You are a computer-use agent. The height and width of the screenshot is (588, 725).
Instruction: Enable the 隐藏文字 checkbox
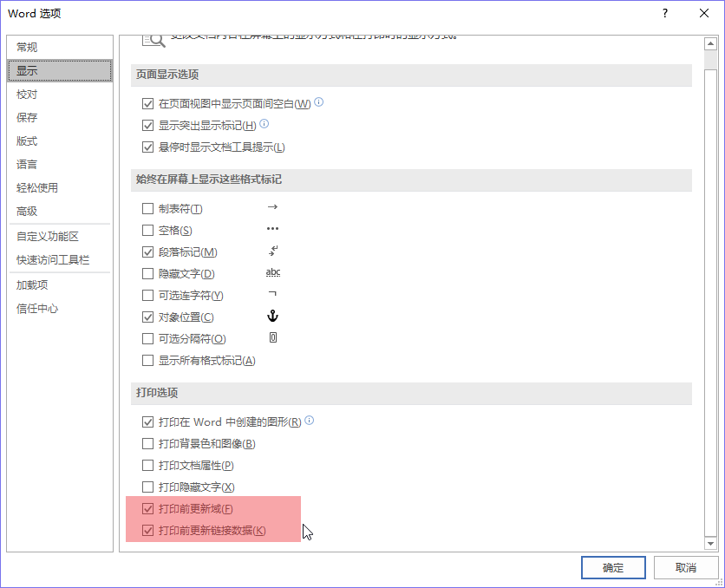[147, 274]
